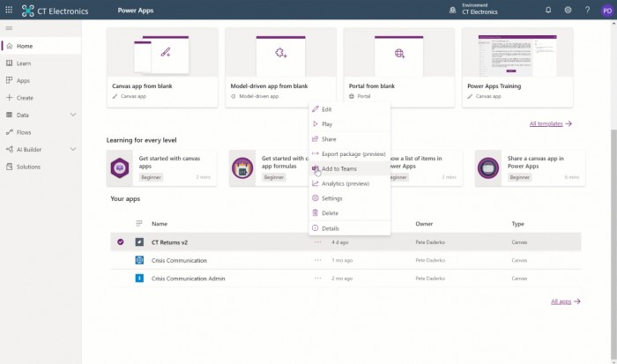Image resolution: width=617 pixels, height=364 pixels.
Task: Collapse the left navigation hamburger
Action: point(9,28)
